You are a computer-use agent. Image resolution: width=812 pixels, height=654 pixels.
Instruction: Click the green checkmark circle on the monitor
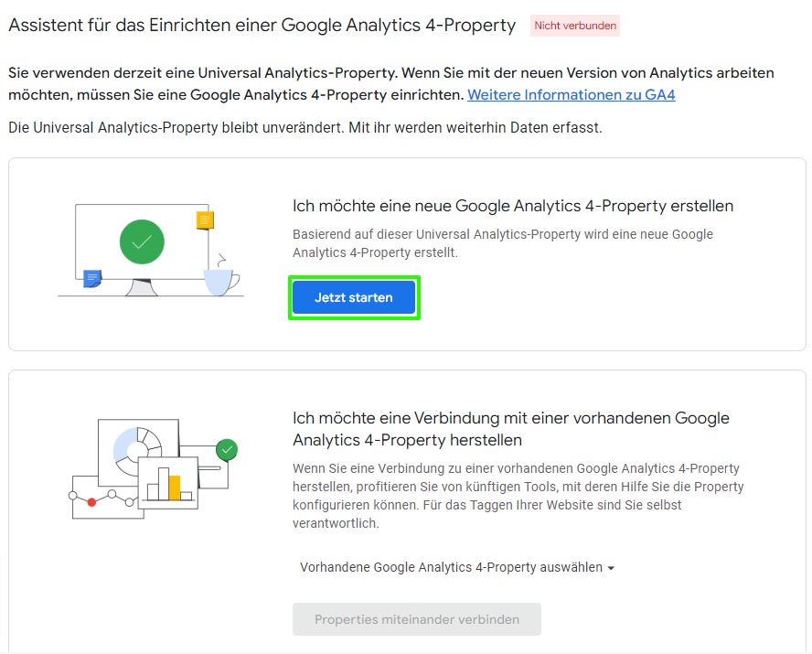click(142, 241)
